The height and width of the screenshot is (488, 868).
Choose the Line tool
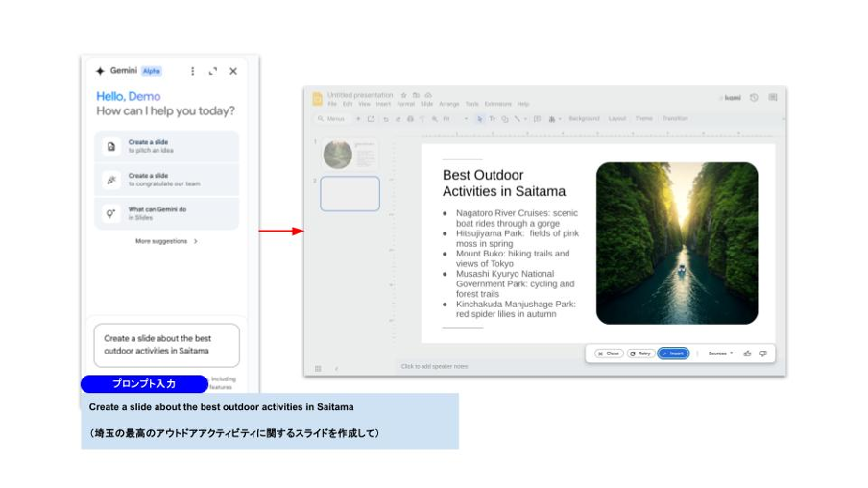pyautogui.click(x=517, y=119)
